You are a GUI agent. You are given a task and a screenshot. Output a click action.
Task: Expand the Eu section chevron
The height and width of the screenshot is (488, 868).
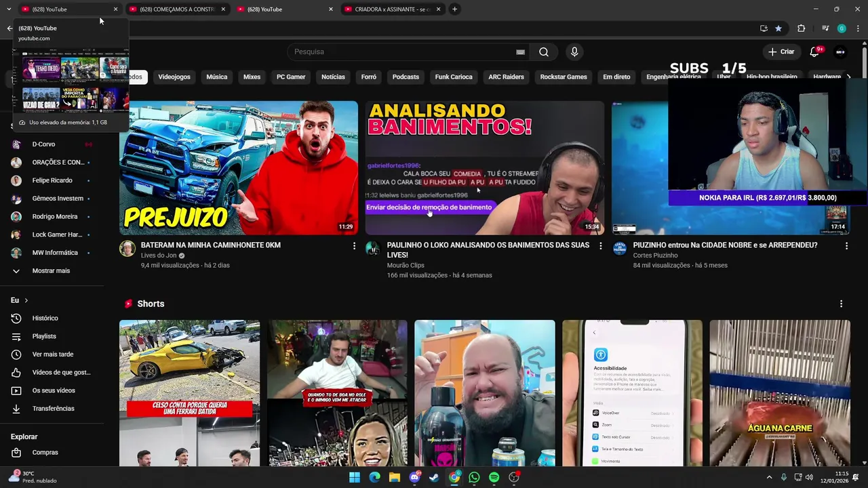[x=26, y=300]
